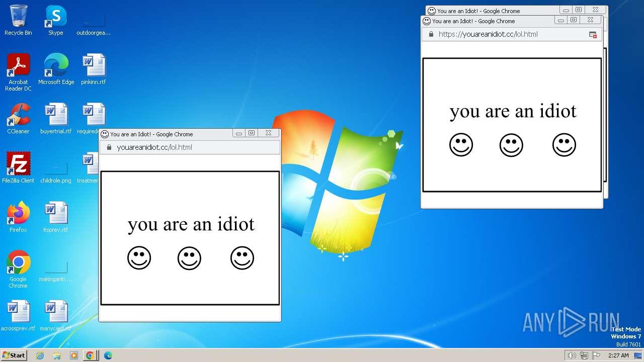Image resolution: width=644 pixels, height=362 pixels.
Task: Open Internet Explorer from the taskbar
Action: (x=40, y=355)
